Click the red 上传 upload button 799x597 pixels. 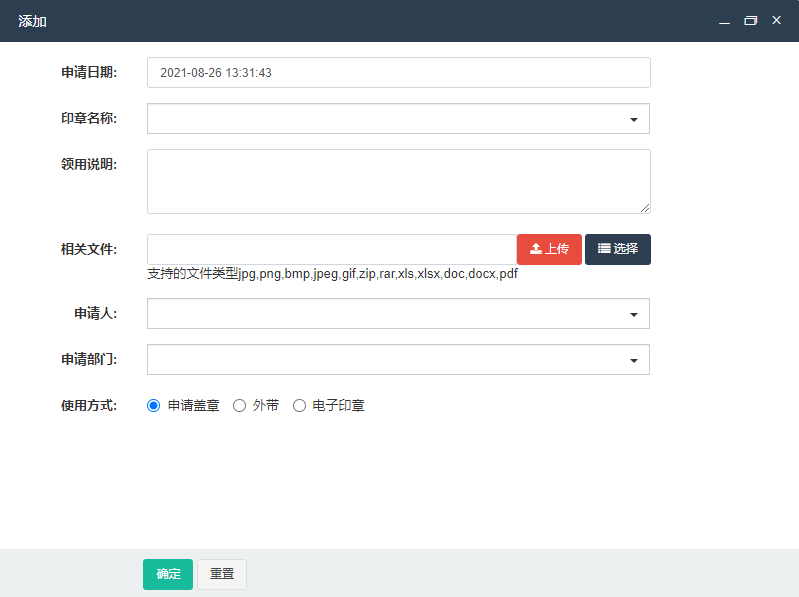pyautogui.click(x=549, y=250)
